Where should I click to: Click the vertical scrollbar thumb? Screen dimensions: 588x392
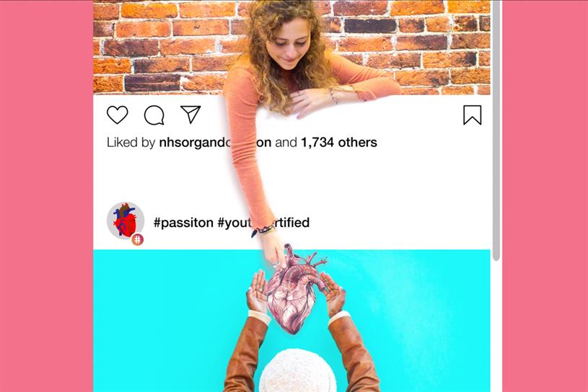pyautogui.click(x=496, y=130)
